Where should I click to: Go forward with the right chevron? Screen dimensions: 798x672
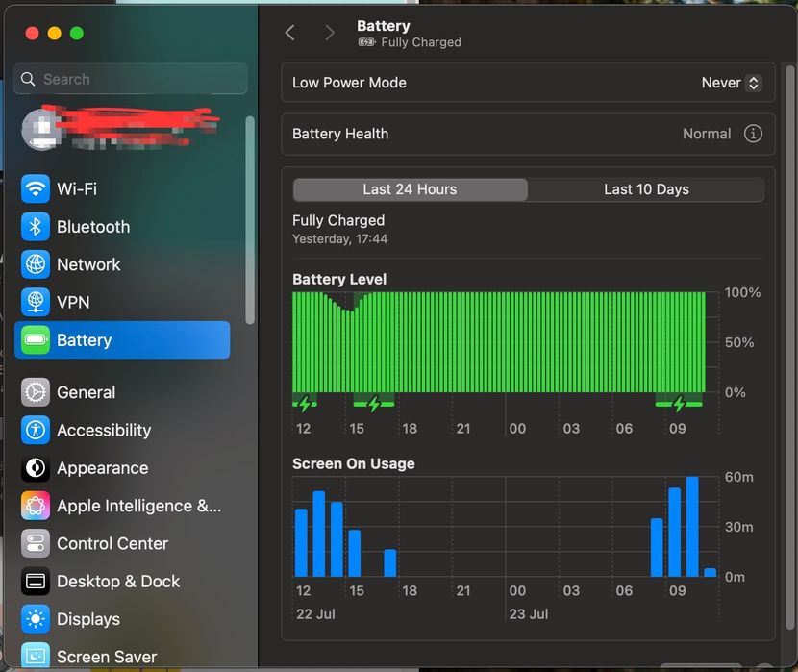(x=329, y=33)
